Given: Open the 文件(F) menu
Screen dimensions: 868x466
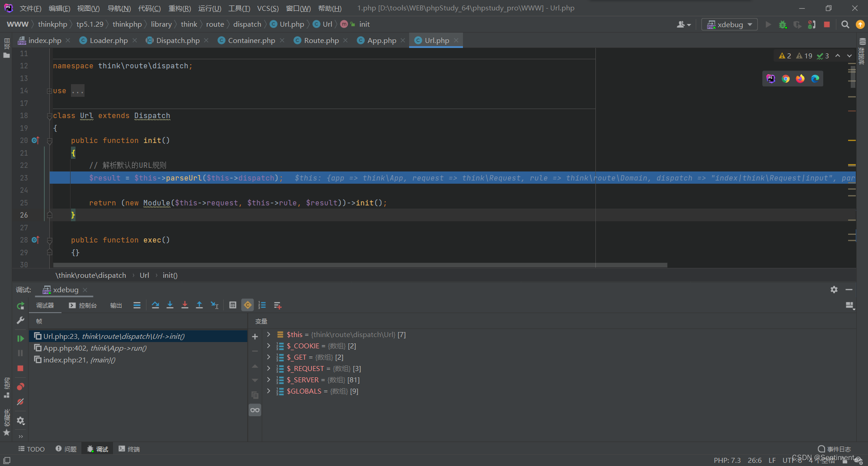Looking at the screenshot, I should 30,8.
